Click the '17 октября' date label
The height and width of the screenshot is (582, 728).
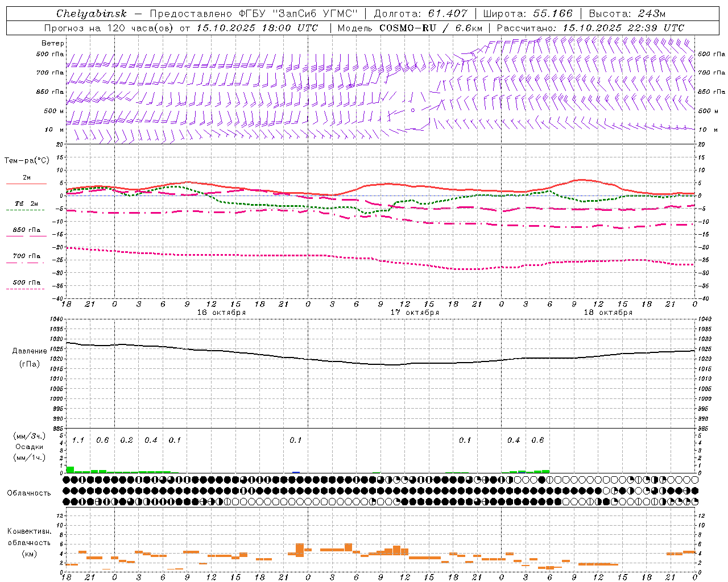pos(415,313)
